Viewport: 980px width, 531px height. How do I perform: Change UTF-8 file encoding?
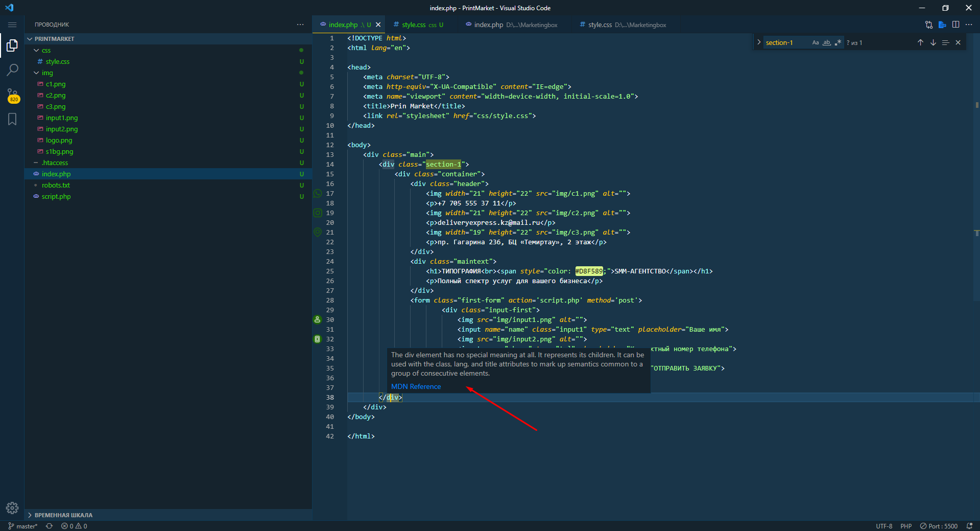[884, 526]
